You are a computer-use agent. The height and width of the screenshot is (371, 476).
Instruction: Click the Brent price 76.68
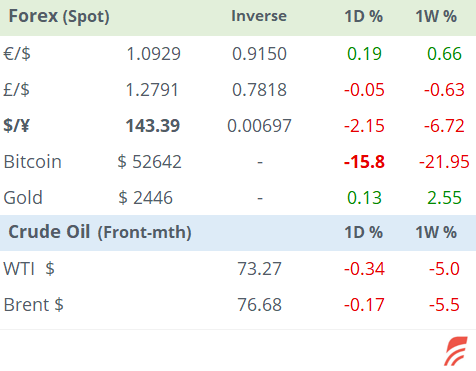click(x=259, y=305)
